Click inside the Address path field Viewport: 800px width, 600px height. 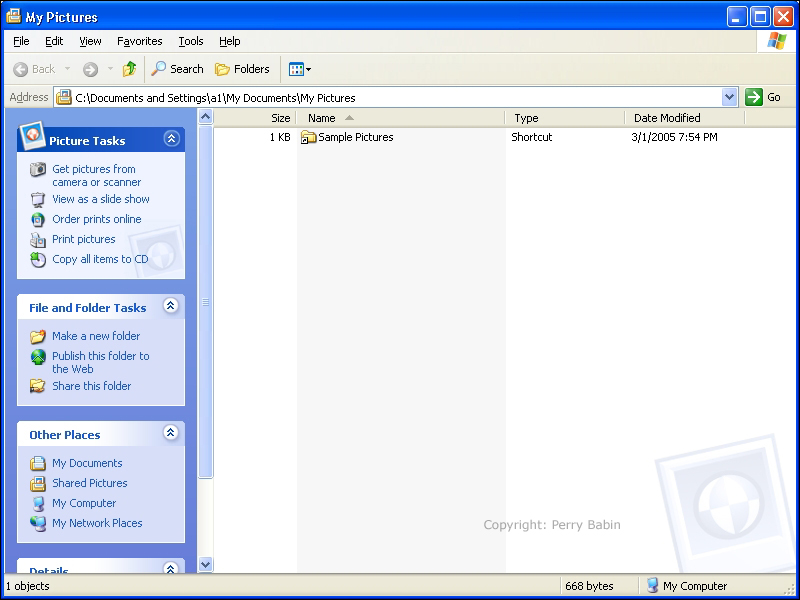click(397, 97)
